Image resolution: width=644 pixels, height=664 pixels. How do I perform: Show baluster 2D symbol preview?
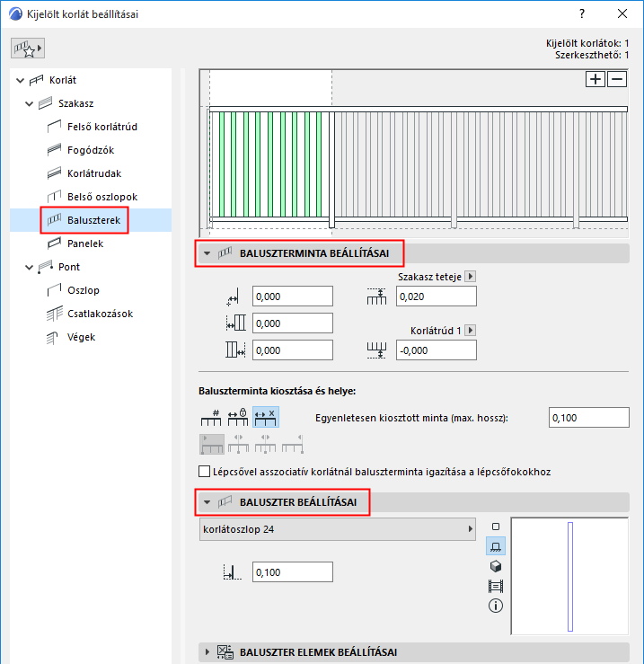click(x=496, y=527)
